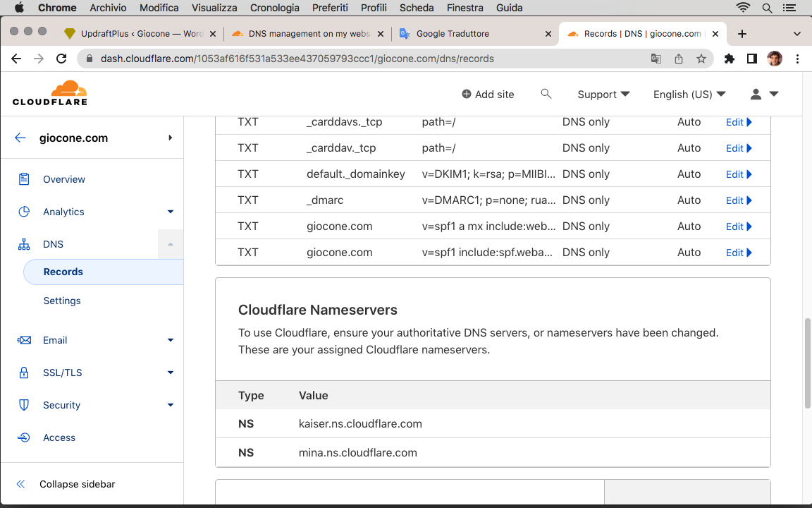This screenshot has height=508, width=812.
Task: Select mina.ns.cloudflare.com nameserver value
Action: click(358, 452)
